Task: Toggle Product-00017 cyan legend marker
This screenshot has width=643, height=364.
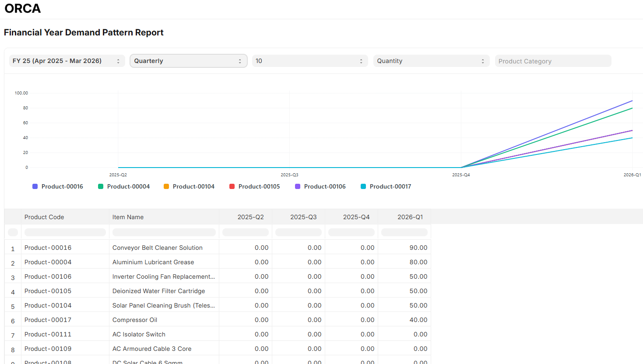Action: pos(363,186)
